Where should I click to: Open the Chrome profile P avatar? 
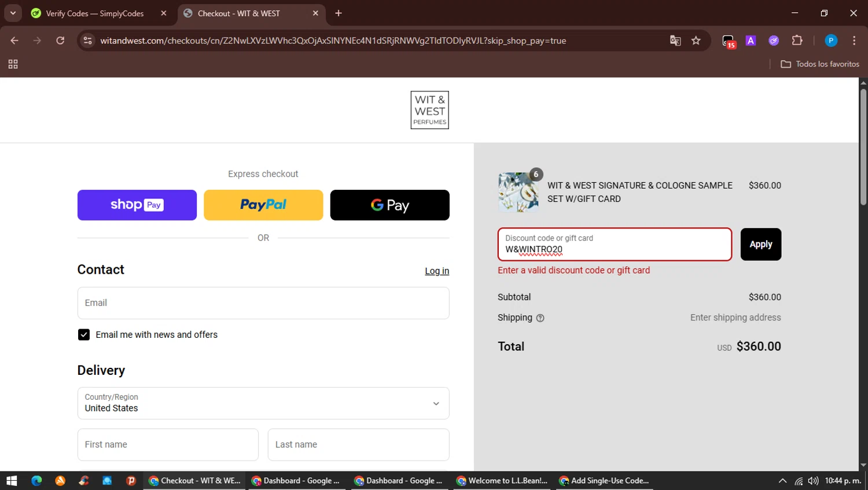[831, 40]
